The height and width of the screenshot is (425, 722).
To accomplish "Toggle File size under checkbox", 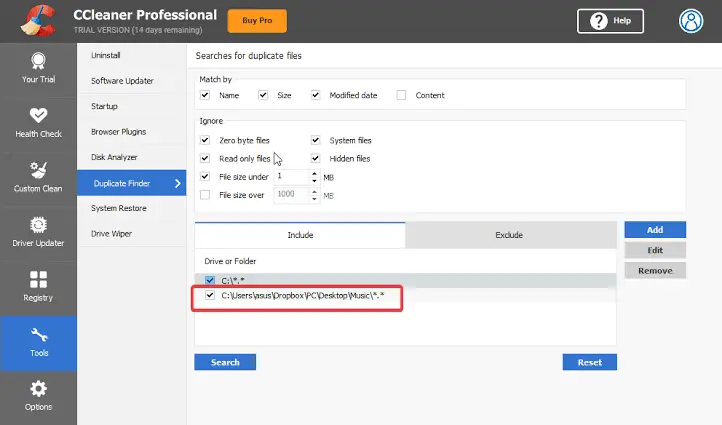I will (x=205, y=176).
